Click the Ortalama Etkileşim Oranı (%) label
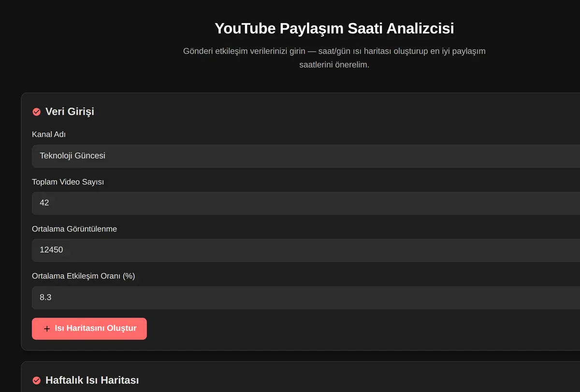The height and width of the screenshot is (392, 580). (x=84, y=276)
